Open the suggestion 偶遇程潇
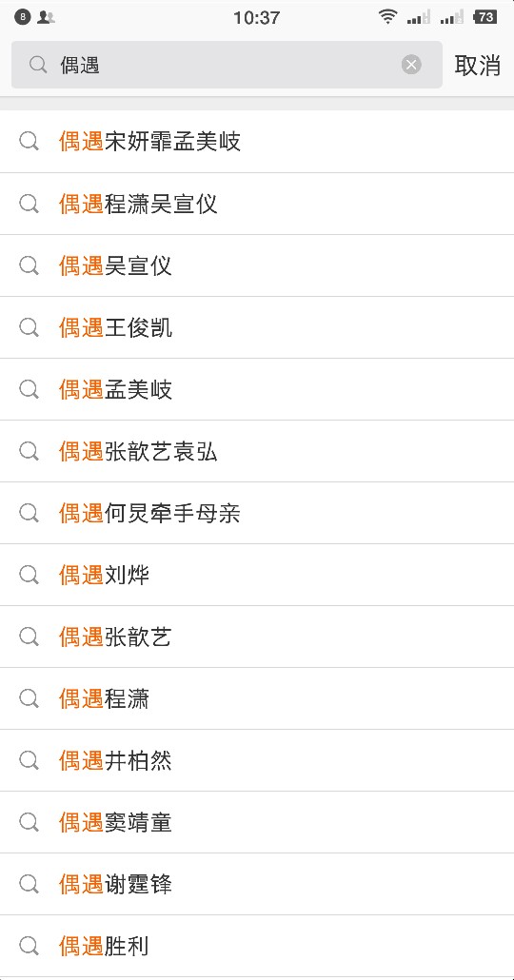This screenshot has width=514, height=980. click(257, 698)
